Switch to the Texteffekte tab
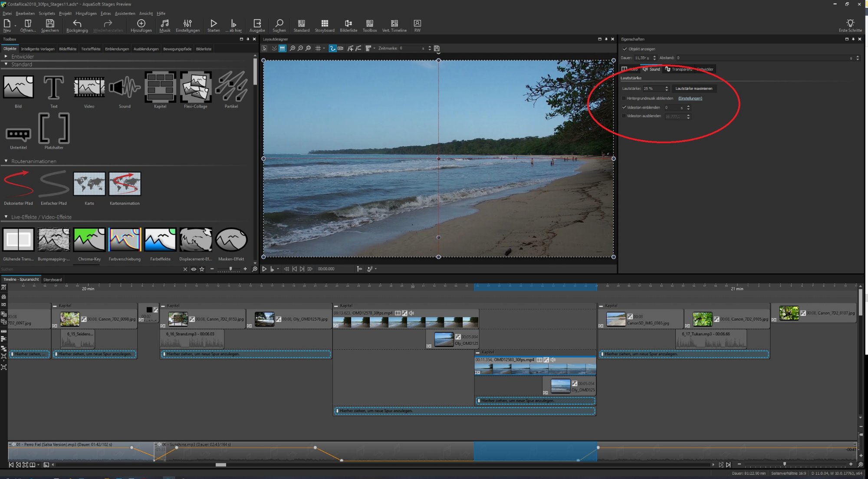 click(x=91, y=49)
